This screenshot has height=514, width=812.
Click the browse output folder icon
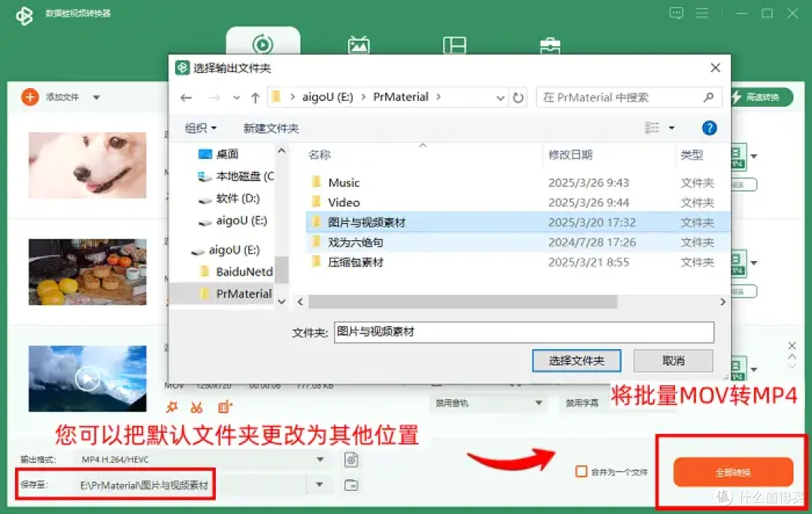pyautogui.click(x=351, y=485)
